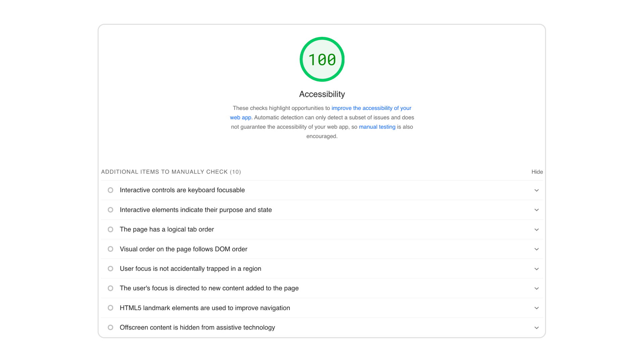
Task: Click circle icon beside 'logical tab order'
Action: 110,229
